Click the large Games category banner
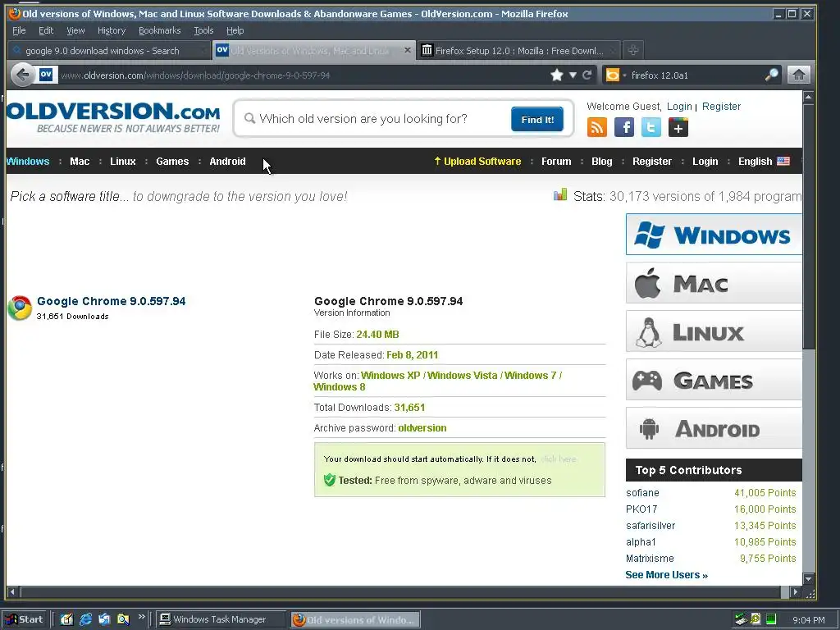The image size is (840, 630). coord(714,379)
